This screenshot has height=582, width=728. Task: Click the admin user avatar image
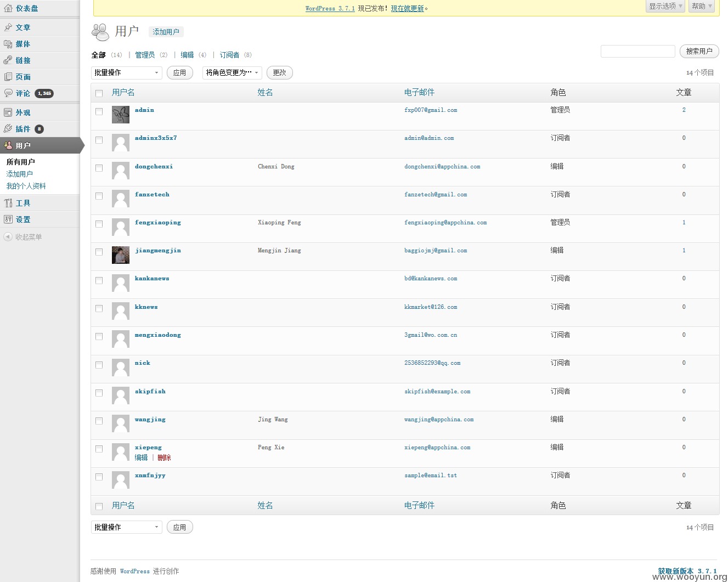[121, 115]
